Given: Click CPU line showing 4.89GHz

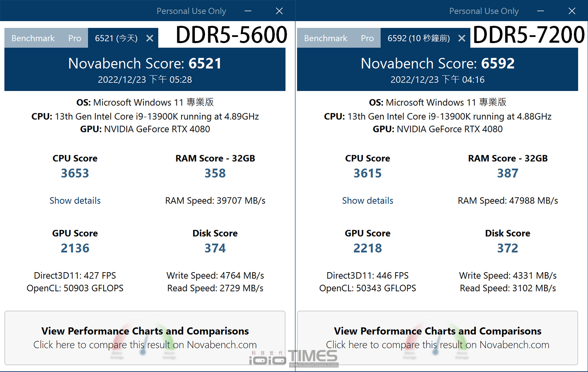Looking at the screenshot, I should pos(145,116).
